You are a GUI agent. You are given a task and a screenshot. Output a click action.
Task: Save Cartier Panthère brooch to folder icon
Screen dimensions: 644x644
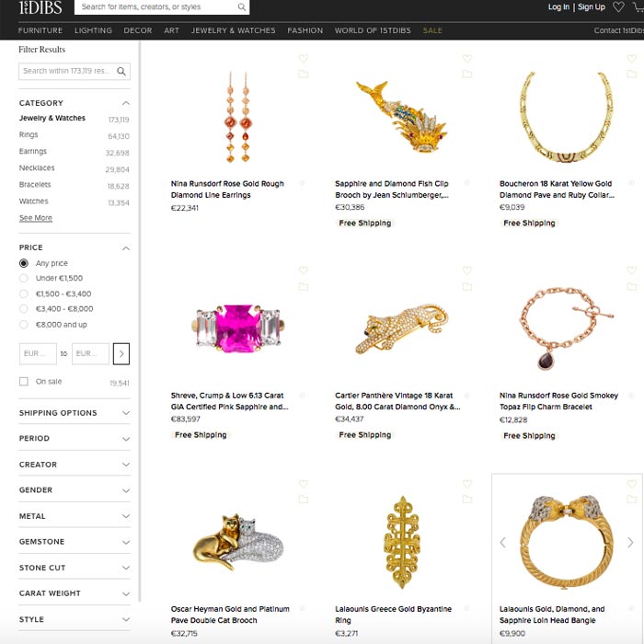click(x=467, y=286)
